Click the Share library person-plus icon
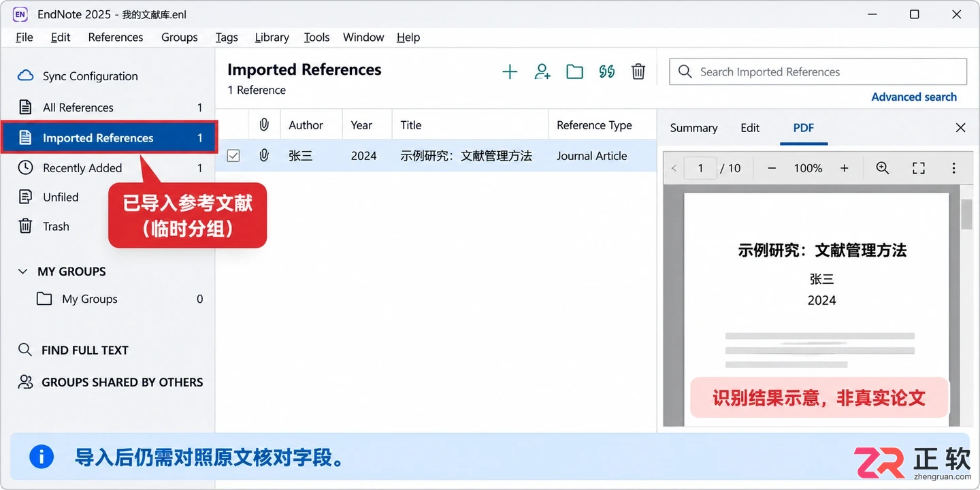 tap(542, 71)
